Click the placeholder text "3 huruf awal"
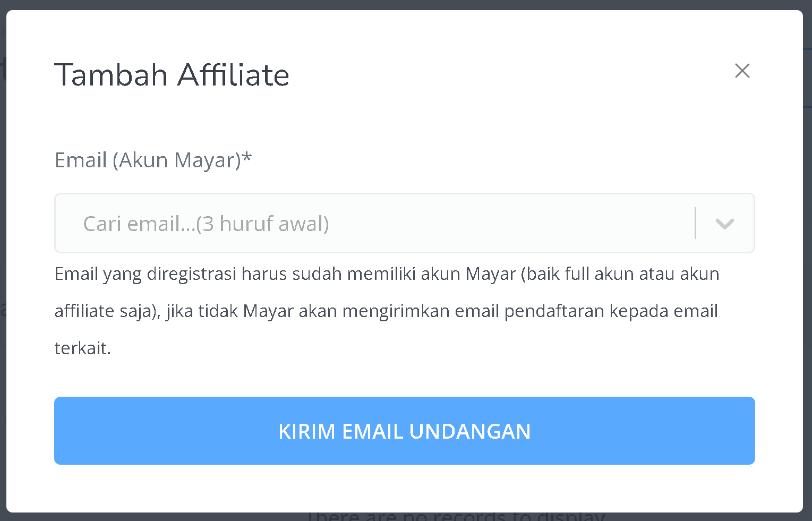 click(262, 224)
